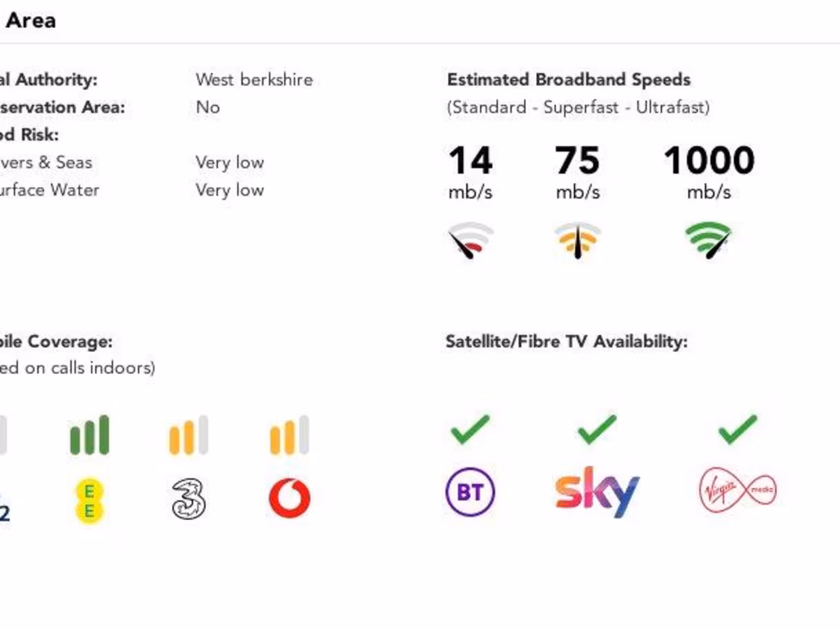Screen dimensions: 840x630
Task: Click the green checkmark above BT
Action: (470, 429)
